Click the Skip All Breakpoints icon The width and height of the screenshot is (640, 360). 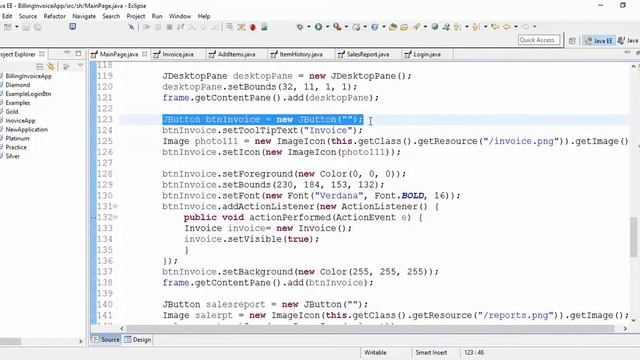tap(131, 27)
